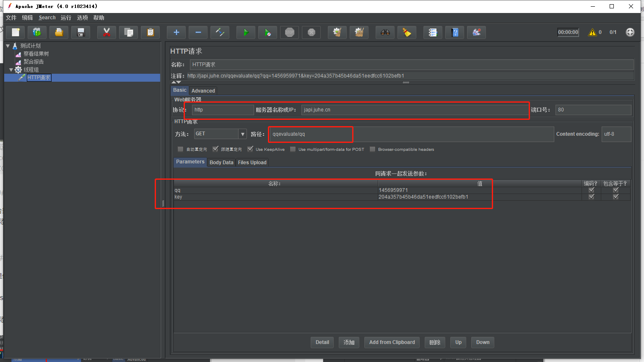
Task: Switch to the Body Data tab
Action: (221, 163)
